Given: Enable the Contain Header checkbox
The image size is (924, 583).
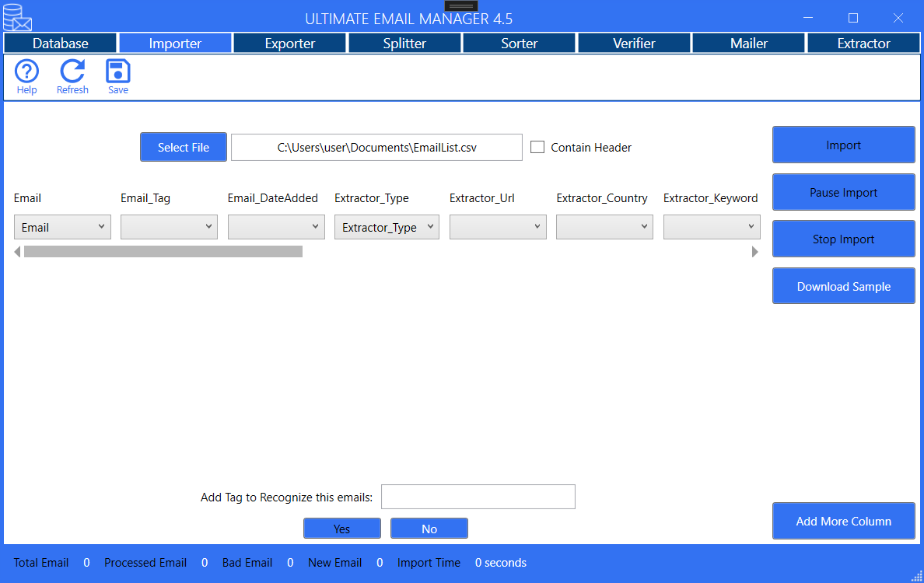Looking at the screenshot, I should (537, 147).
